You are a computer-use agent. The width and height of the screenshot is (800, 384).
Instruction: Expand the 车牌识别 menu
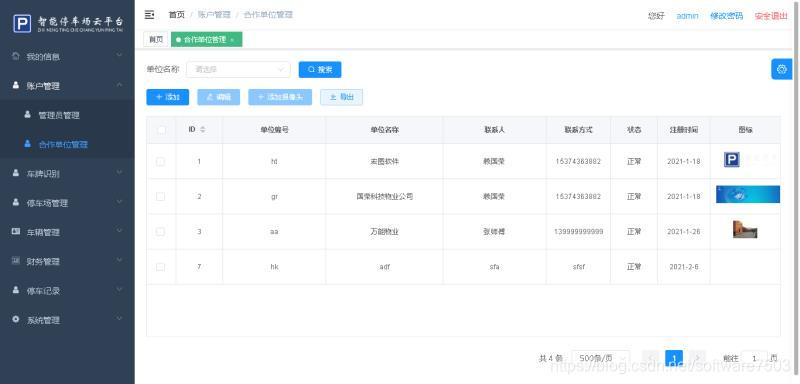point(67,173)
